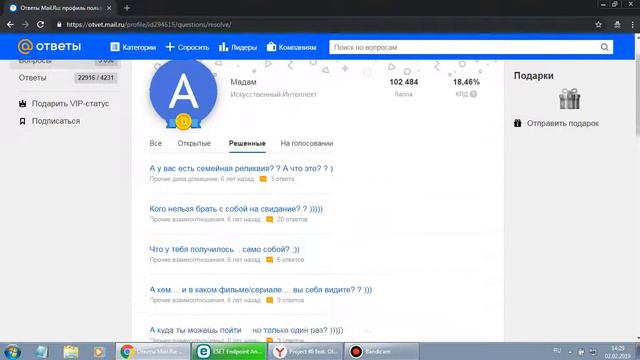640x360 pixels.
Task: Reload the page with the refresh icon
Action: pos(40,24)
